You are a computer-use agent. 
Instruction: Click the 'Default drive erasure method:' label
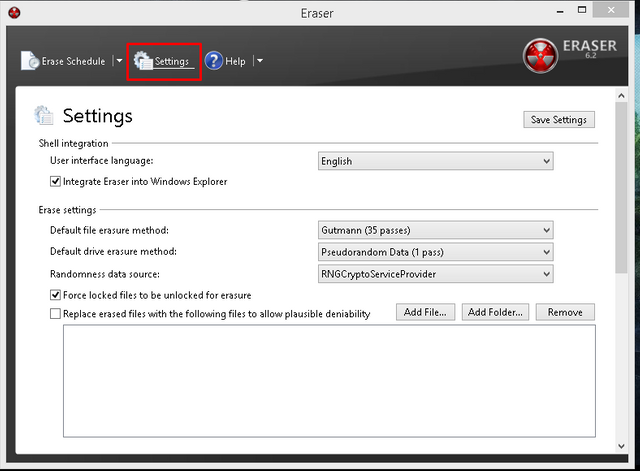click(113, 251)
